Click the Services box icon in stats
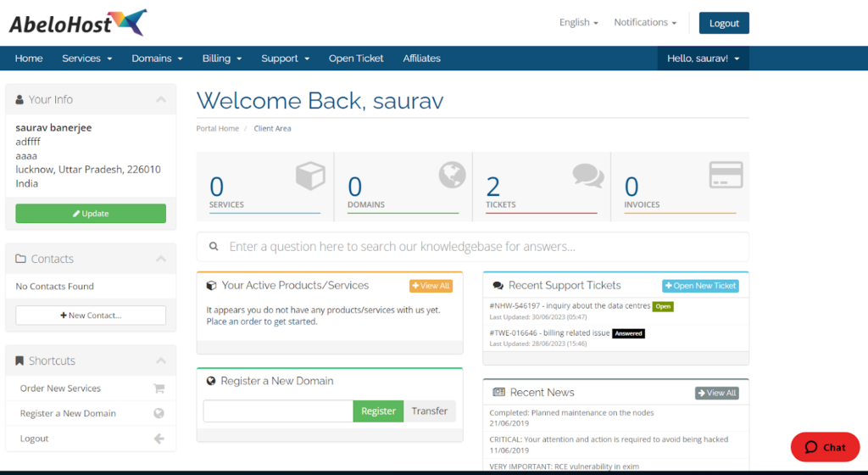The image size is (868, 475). point(310,176)
